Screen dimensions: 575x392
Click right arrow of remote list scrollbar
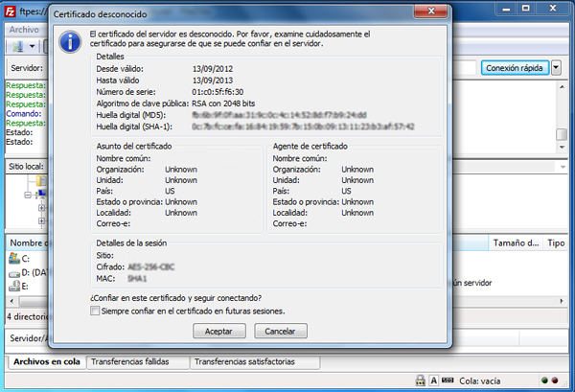coord(562,301)
